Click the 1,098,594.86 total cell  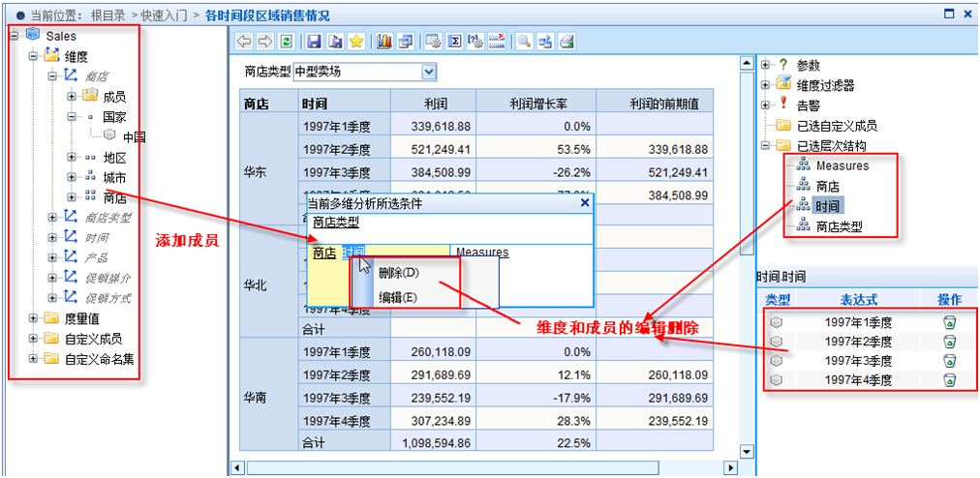tap(434, 442)
